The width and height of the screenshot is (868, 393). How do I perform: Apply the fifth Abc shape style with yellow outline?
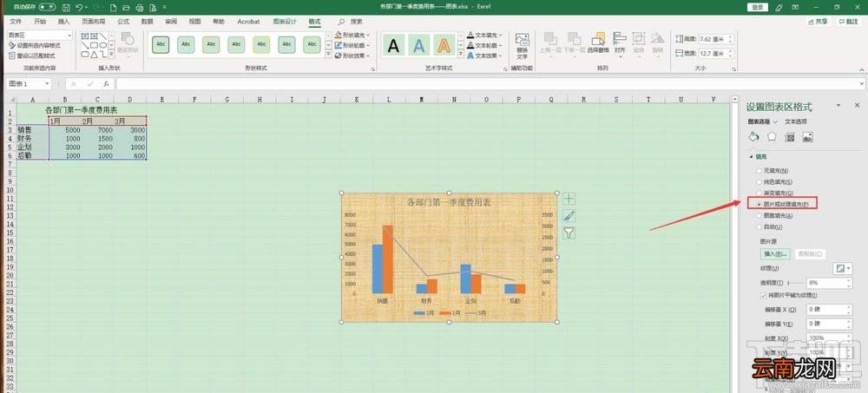point(261,45)
